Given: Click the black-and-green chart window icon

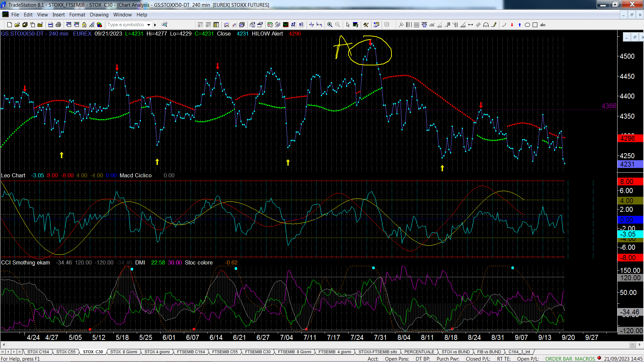Looking at the screenshot, I should 285,24.
